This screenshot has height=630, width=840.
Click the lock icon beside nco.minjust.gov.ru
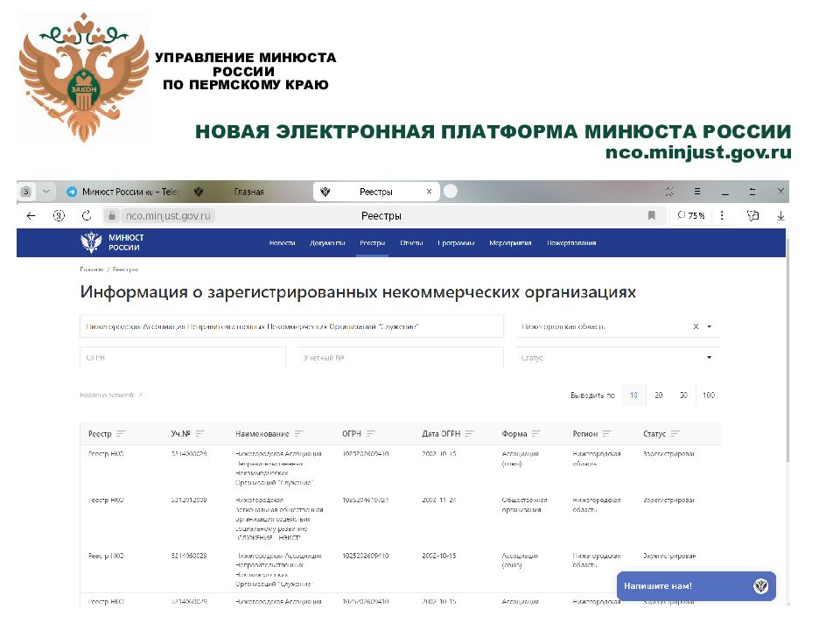click(x=111, y=216)
